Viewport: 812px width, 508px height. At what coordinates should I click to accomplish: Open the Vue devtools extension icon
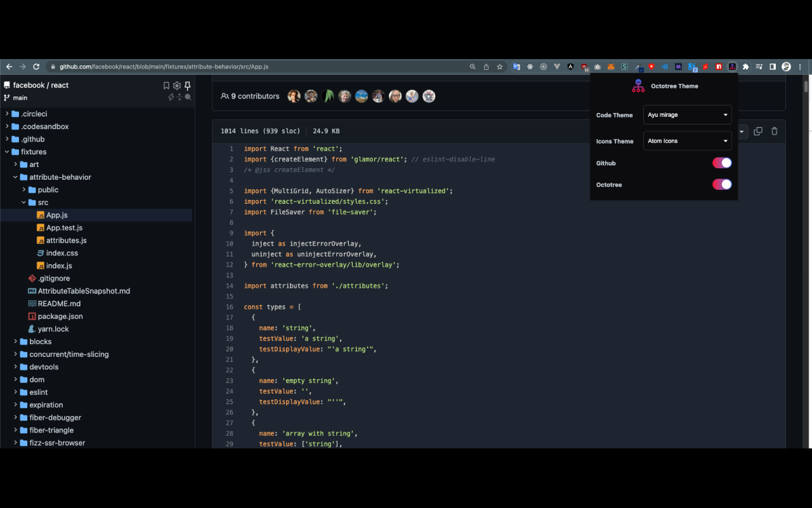(x=557, y=67)
